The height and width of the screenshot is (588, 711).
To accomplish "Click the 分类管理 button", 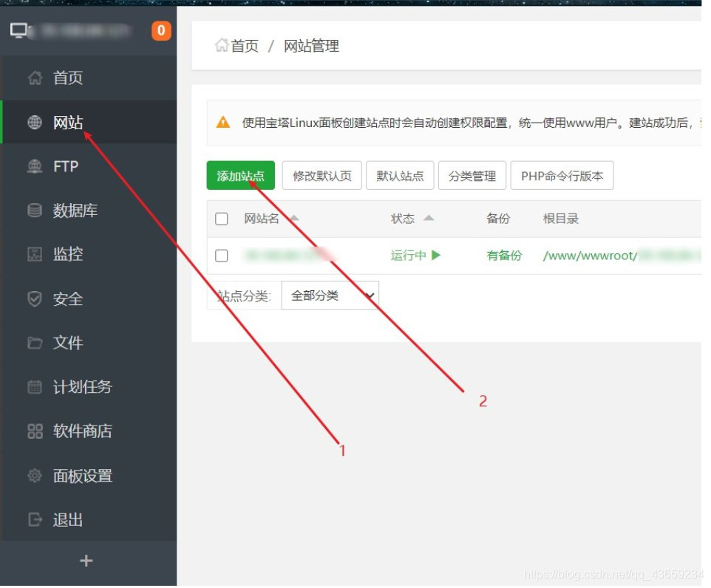I will tap(472, 176).
